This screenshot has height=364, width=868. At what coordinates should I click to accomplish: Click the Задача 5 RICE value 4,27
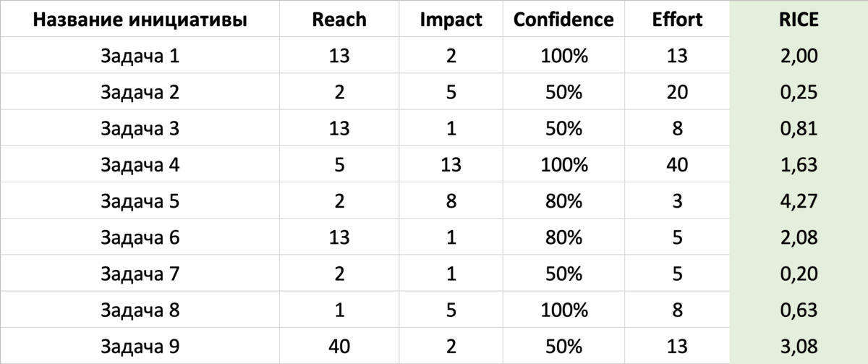click(x=798, y=201)
